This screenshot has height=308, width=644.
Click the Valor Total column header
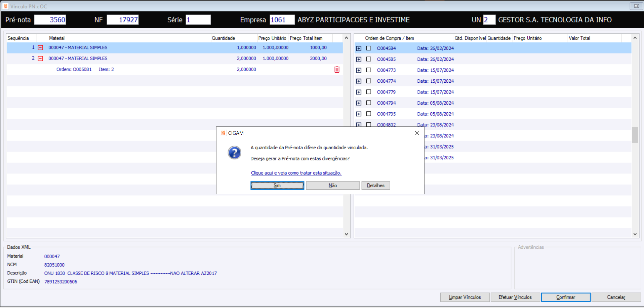click(594, 38)
